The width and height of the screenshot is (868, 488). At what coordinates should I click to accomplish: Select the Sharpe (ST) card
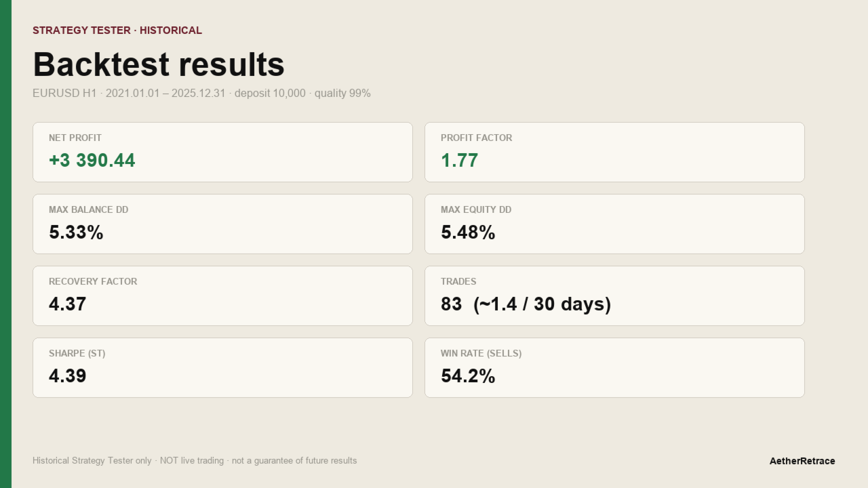[x=222, y=368]
